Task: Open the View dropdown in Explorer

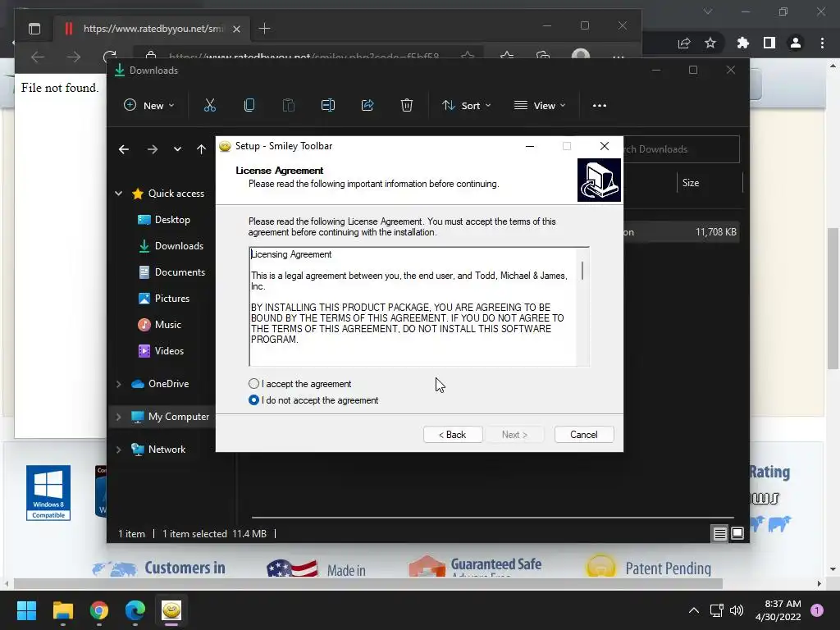Action: click(540, 106)
